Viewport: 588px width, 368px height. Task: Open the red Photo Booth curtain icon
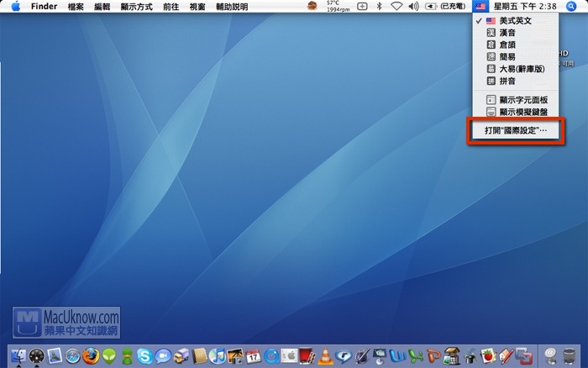point(307,355)
